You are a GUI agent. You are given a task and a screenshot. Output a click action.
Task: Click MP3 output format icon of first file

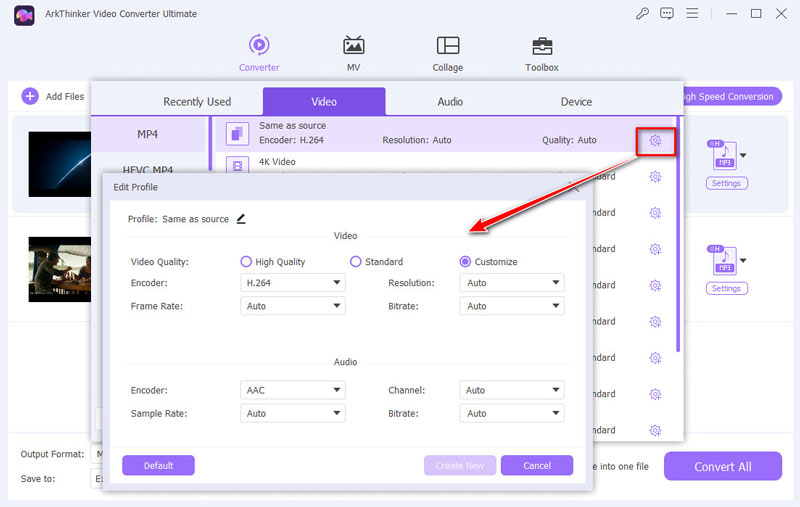(x=723, y=155)
